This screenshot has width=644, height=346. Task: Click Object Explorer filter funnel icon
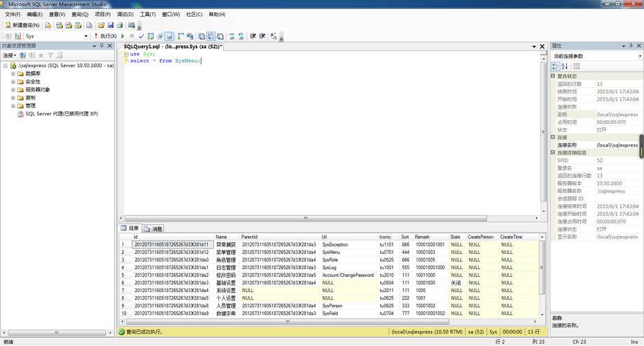(x=50, y=55)
